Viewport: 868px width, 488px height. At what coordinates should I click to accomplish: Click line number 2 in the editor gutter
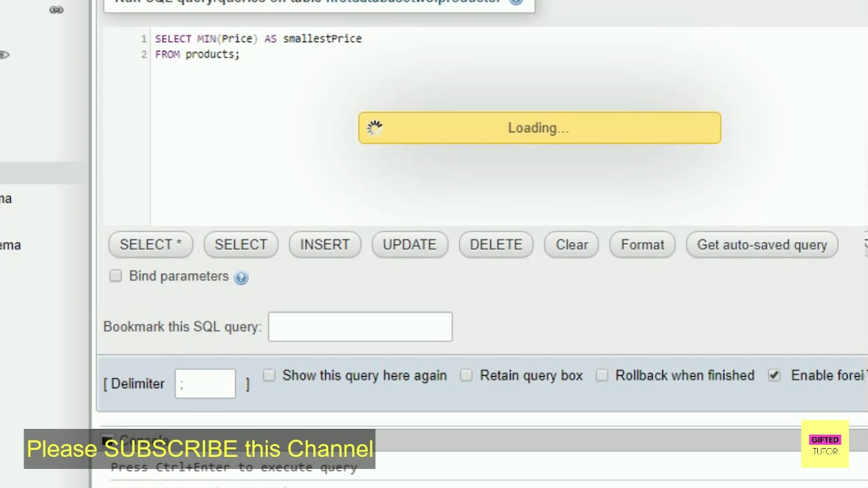[x=144, y=54]
